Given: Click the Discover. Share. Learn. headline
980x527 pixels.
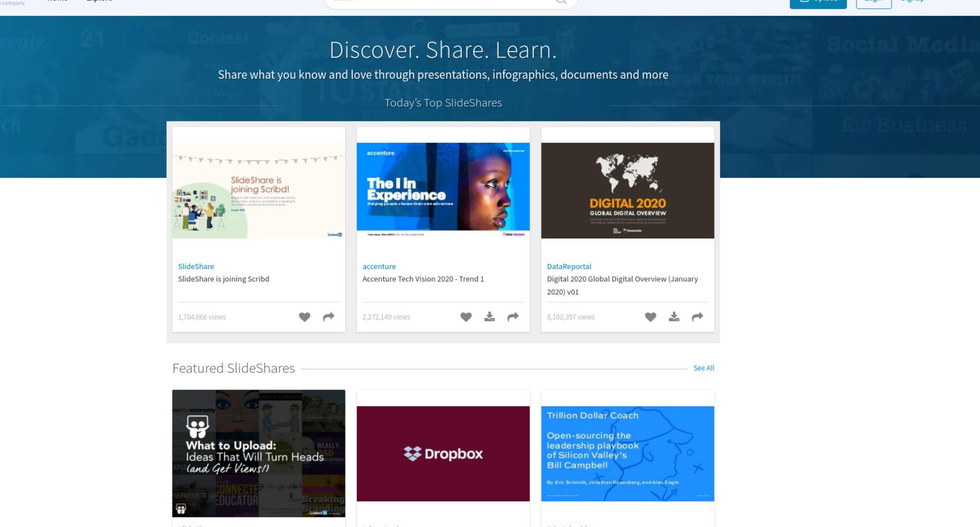Looking at the screenshot, I should (443, 50).
